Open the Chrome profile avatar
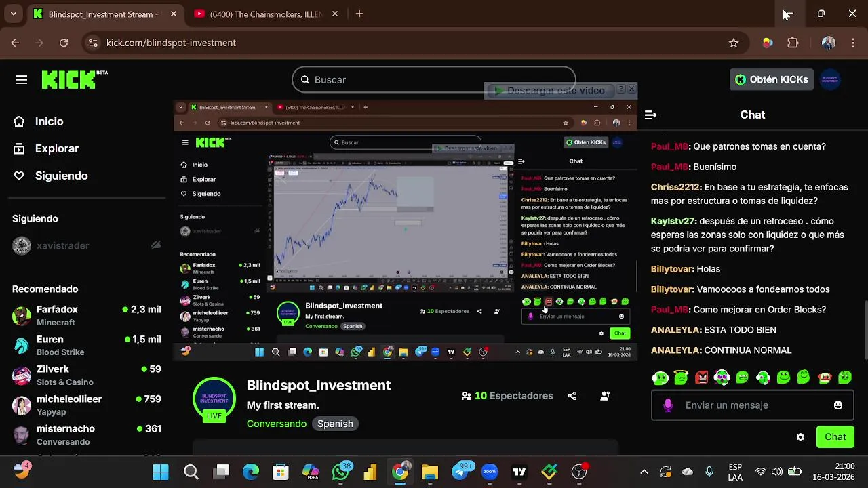 pos(828,43)
